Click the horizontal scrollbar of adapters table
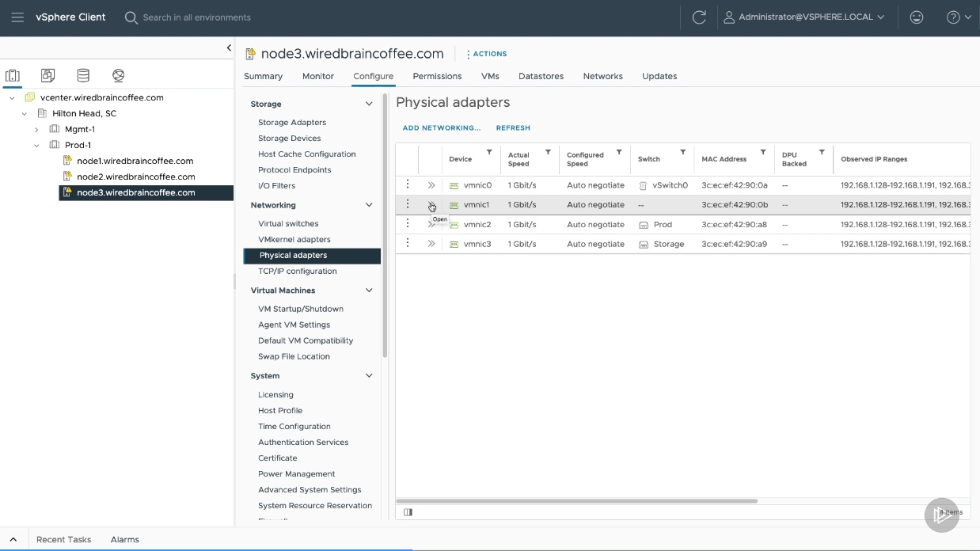The image size is (980, 551). (x=576, y=501)
